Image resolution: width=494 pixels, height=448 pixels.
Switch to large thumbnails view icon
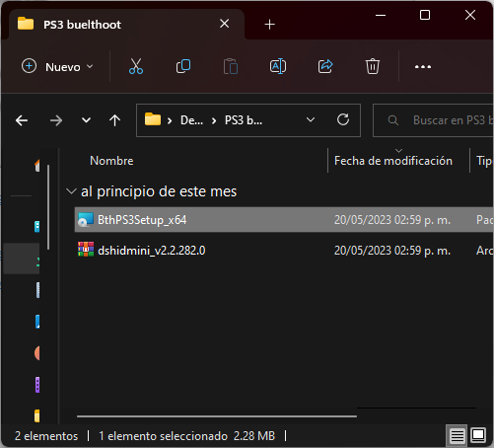[x=478, y=436]
